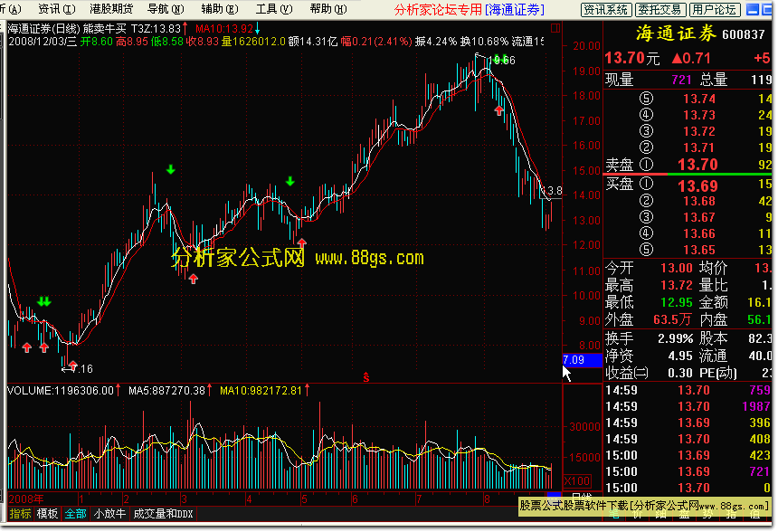Click the 用户论坛 button
The height and width of the screenshot is (532, 778).
(714, 9)
